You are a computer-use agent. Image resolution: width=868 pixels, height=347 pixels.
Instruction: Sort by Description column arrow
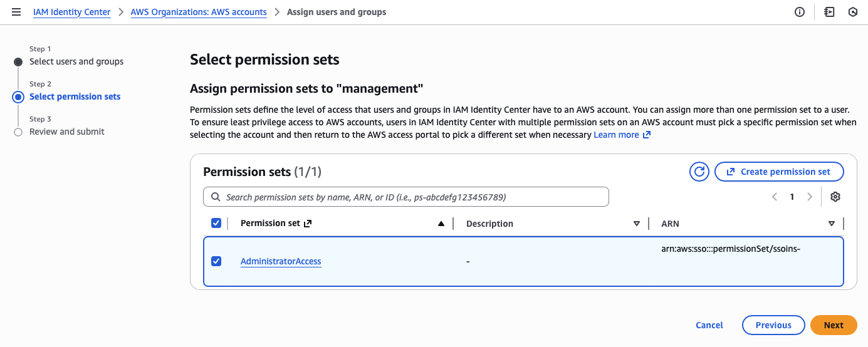point(637,224)
